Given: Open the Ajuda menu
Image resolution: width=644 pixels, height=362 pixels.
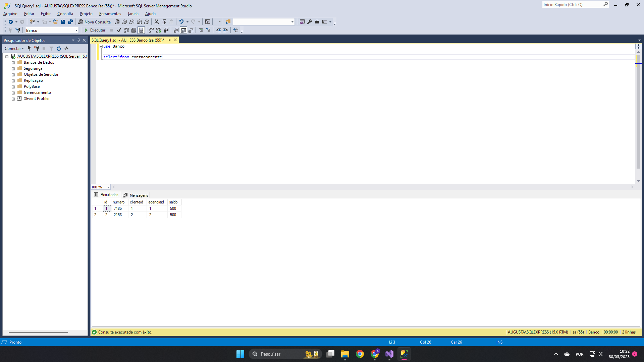Looking at the screenshot, I should pyautogui.click(x=150, y=14).
